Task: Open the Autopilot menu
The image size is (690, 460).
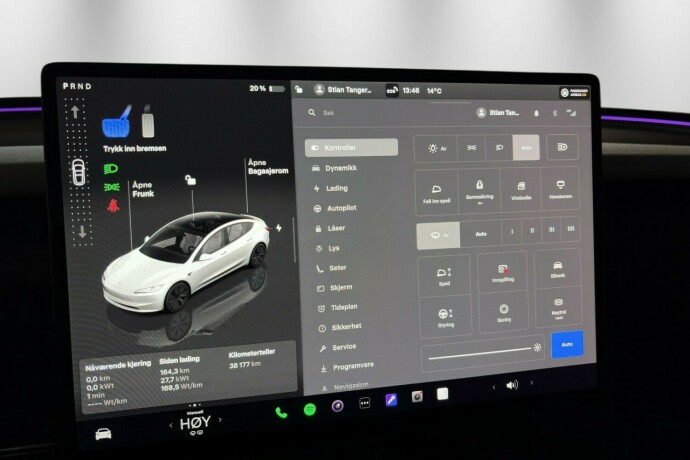Action: pyautogui.click(x=335, y=208)
